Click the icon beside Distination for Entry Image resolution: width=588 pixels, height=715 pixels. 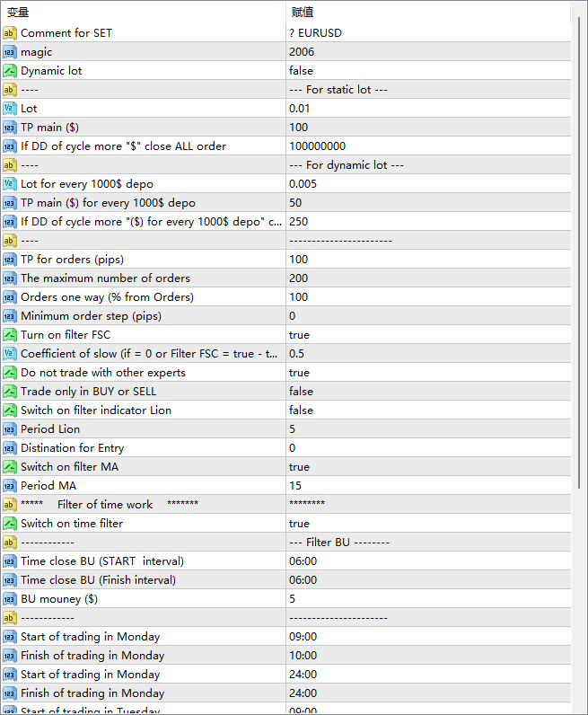10,448
